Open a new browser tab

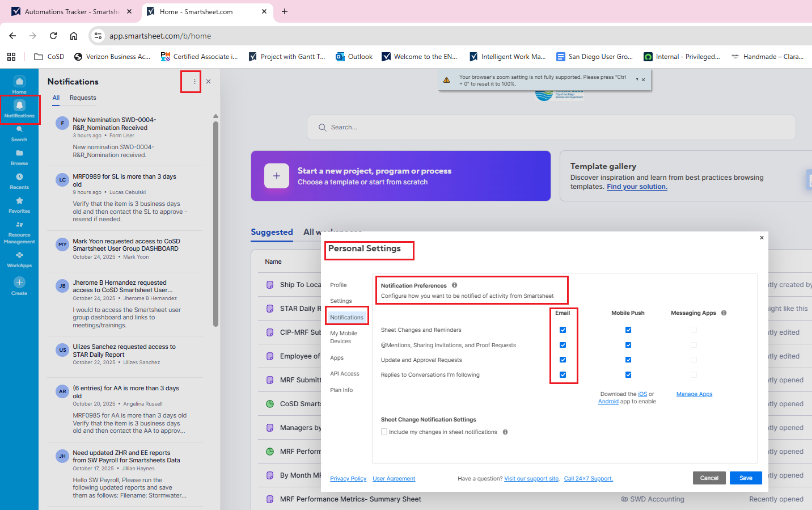pos(285,11)
